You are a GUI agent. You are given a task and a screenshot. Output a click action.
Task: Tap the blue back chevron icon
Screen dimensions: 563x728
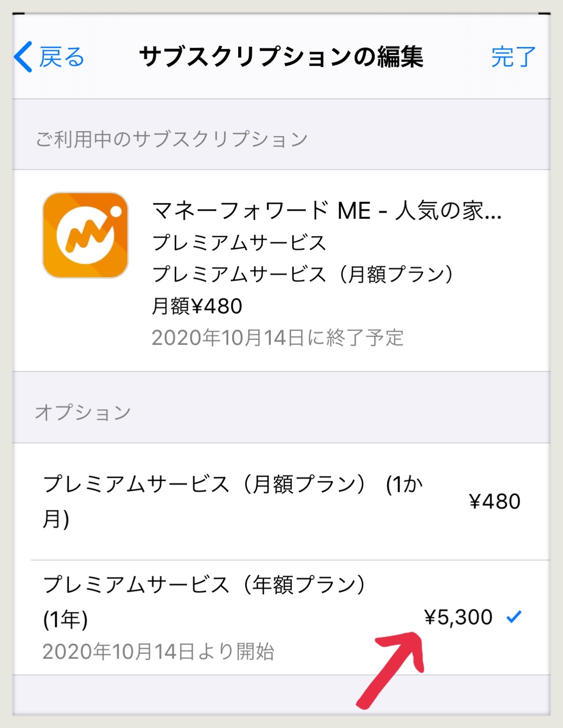23,57
